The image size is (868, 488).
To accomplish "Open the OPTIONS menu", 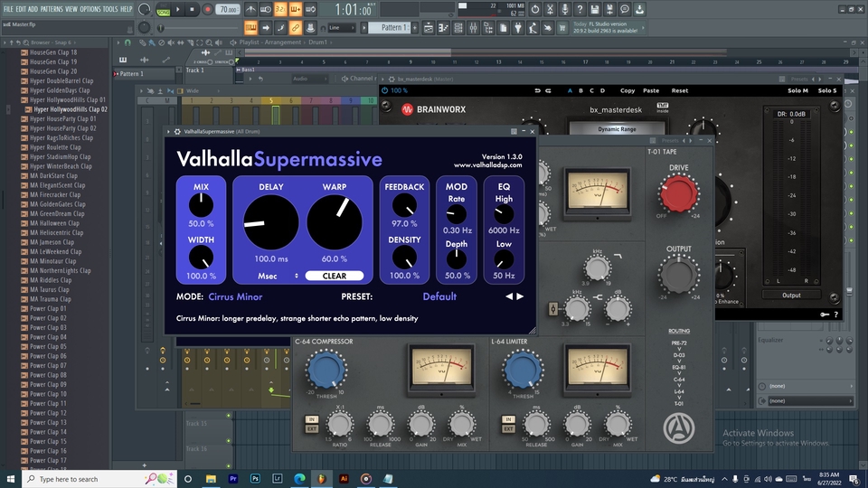I will pyautogui.click(x=90, y=9).
